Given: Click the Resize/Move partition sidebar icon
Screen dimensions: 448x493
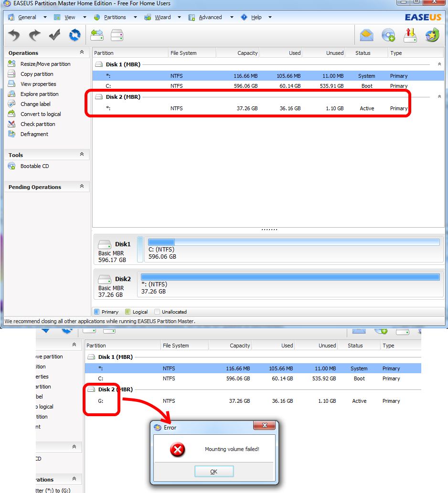Looking at the screenshot, I should pos(11,64).
